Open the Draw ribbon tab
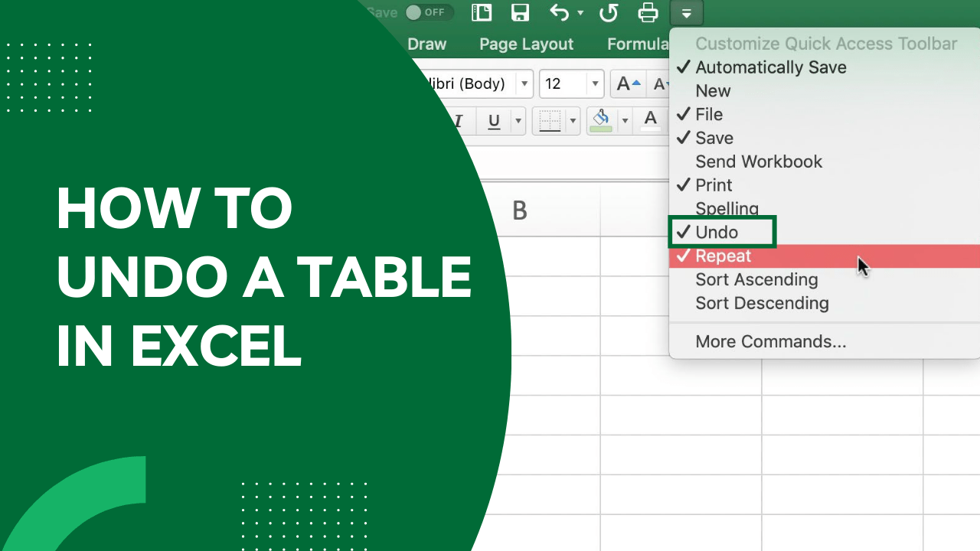This screenshot has height=551, width=980. (426, 44)
